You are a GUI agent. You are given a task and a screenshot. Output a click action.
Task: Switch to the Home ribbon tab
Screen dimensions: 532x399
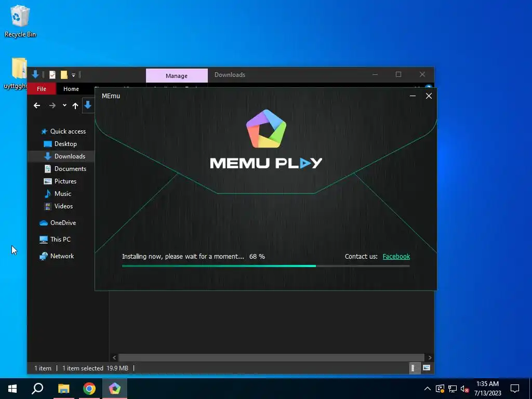[x=71, y=88]
